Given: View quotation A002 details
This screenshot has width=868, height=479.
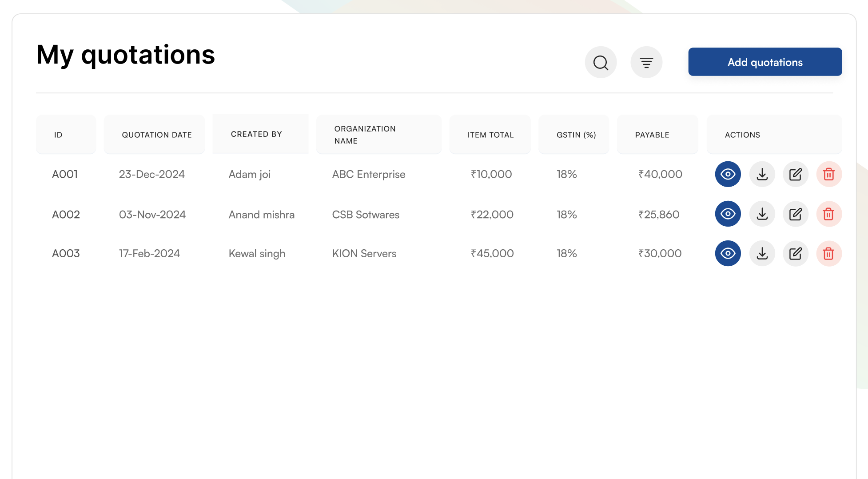Looking at the screenshot, I should coord(728,214).
